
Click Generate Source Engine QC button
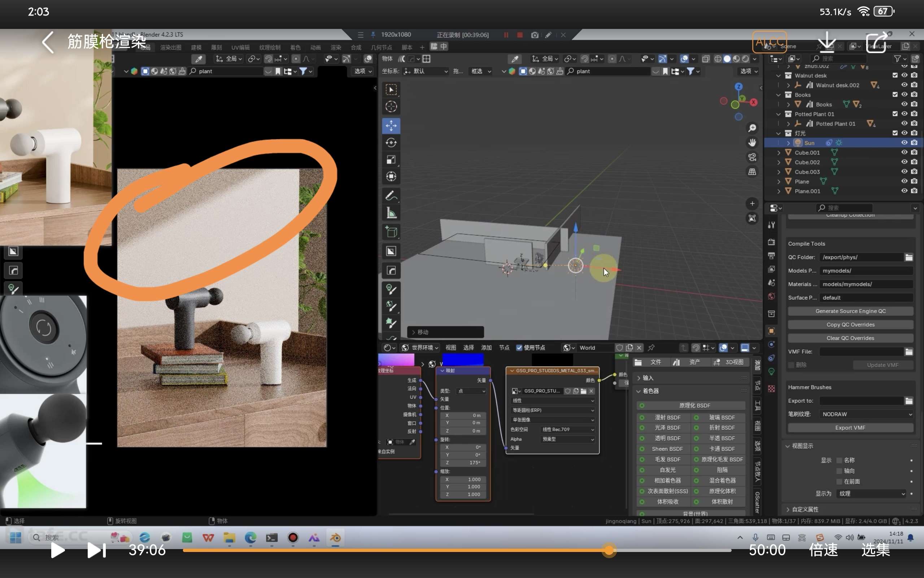click(x=850, y=311)
